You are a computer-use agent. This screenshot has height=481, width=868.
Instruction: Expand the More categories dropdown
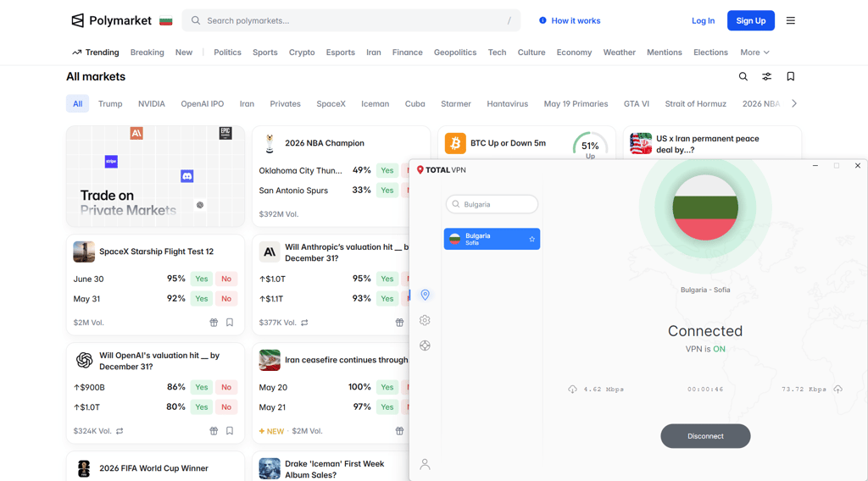[x=754, y=52]
